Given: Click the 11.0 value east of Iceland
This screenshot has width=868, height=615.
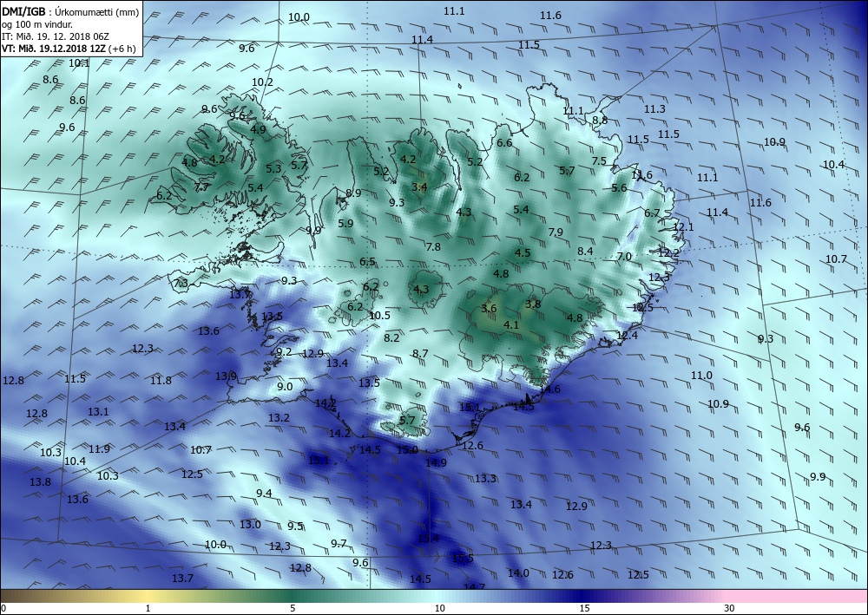Looking at the screenshot, I should (701, 376).
